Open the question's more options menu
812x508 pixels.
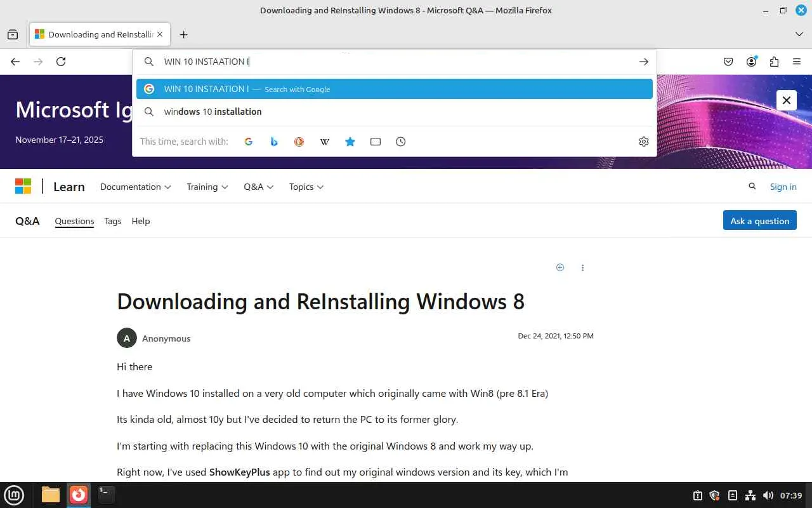[582, 267]
